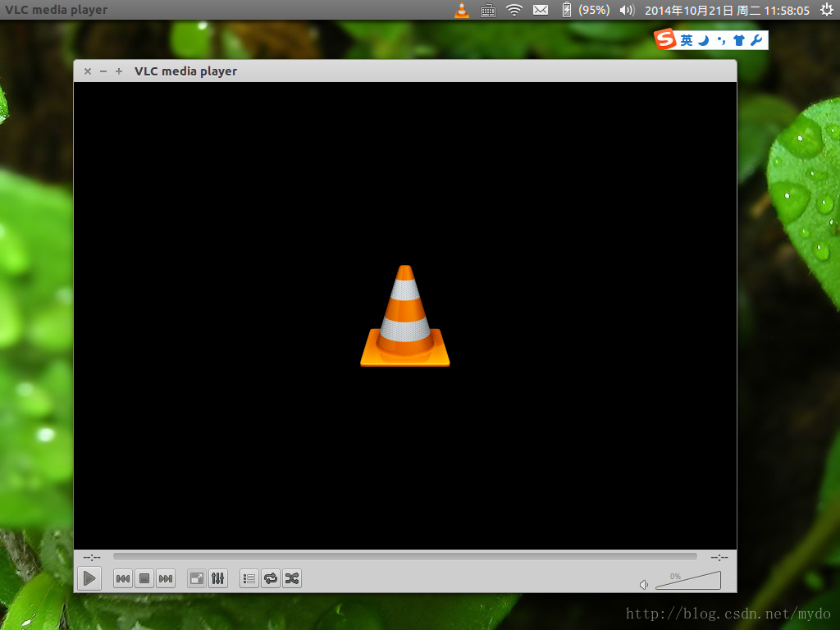The image size is (840, 630).
Task: Stop playback with the square button
Action: tap(144, 578)
